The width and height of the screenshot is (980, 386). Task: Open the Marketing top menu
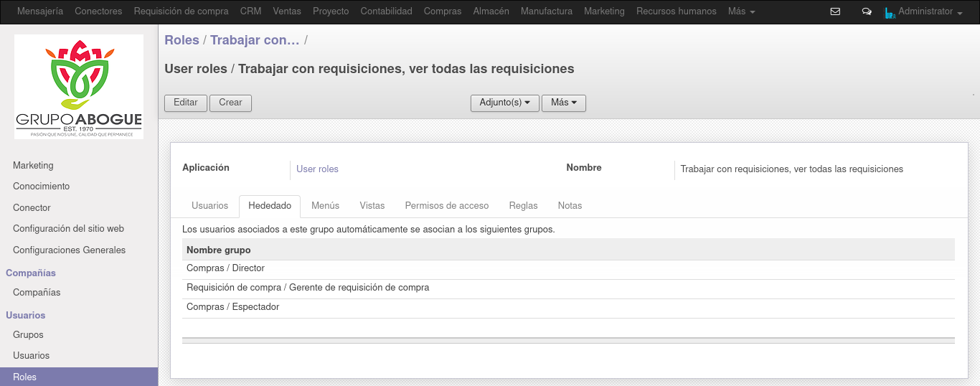tap(604, 11)
